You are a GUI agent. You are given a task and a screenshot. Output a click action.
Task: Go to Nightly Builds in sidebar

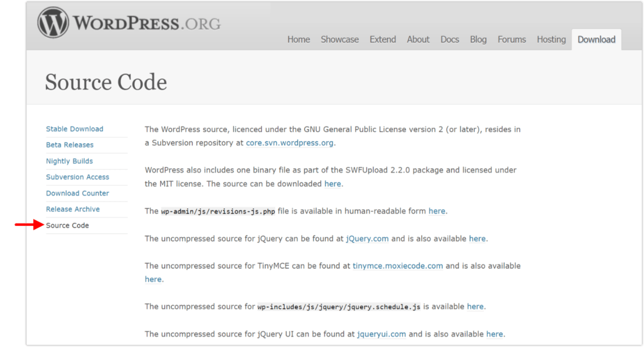pos(69,161)
